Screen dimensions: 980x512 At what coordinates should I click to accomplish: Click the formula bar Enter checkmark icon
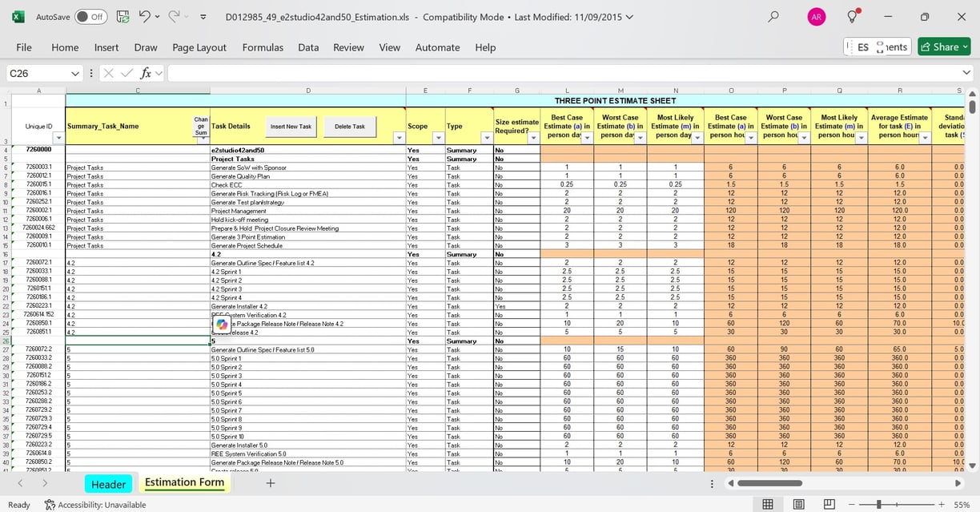click(127, 73)
